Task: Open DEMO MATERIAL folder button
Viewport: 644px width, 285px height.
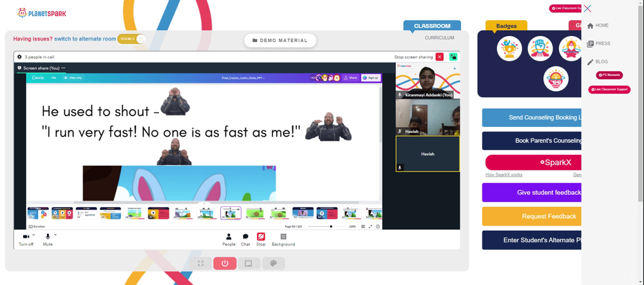Action: click(280, 41)
